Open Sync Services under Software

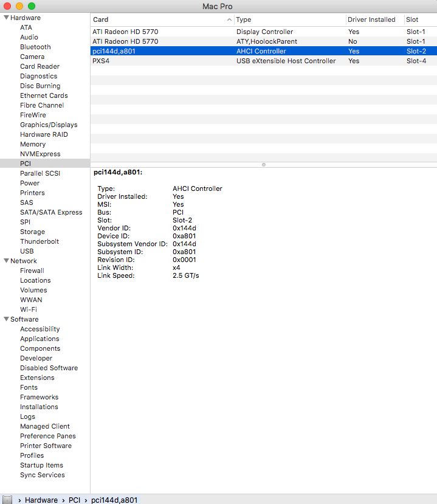pyautogui.click(x=42, y=475)
